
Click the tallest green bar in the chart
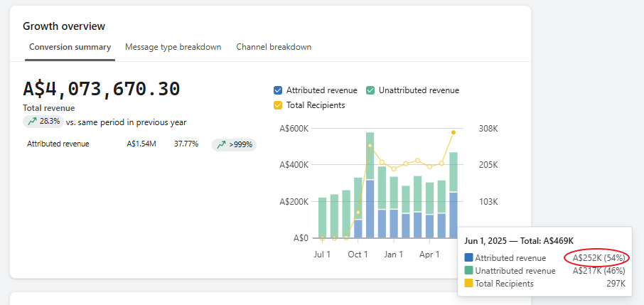[370, 156]
